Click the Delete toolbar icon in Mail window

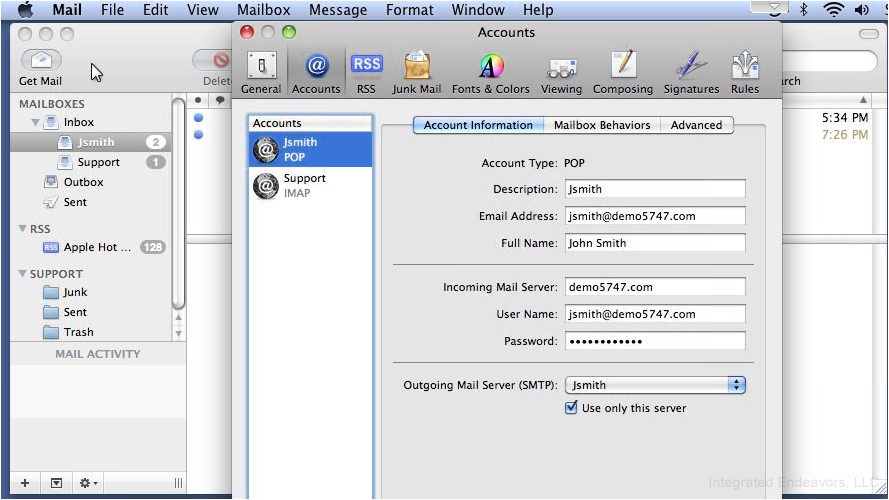[220, 60]
